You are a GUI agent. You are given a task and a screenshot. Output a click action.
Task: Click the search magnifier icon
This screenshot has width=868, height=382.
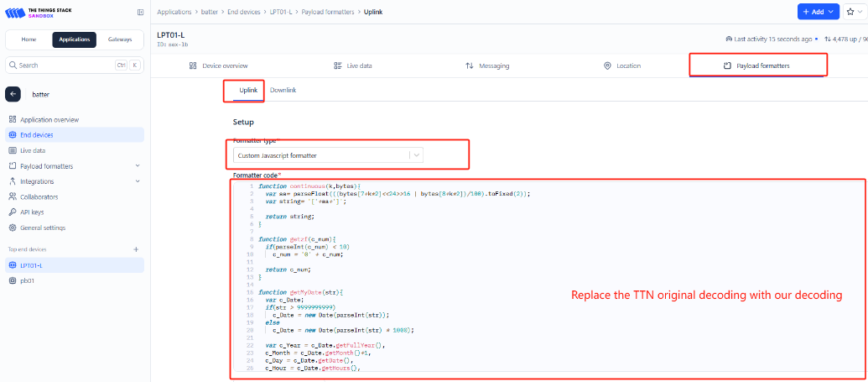pos(13,65)
